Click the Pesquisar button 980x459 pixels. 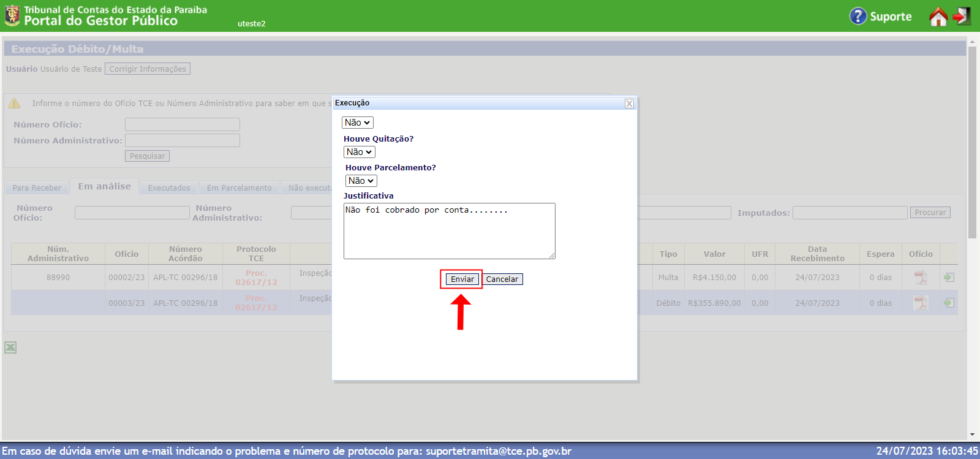(x=148, y=156)
